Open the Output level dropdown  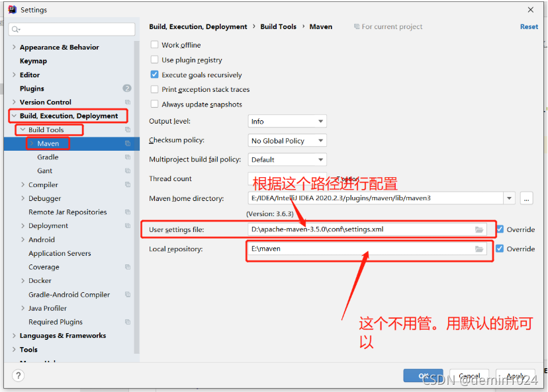[x=287, y=122]
